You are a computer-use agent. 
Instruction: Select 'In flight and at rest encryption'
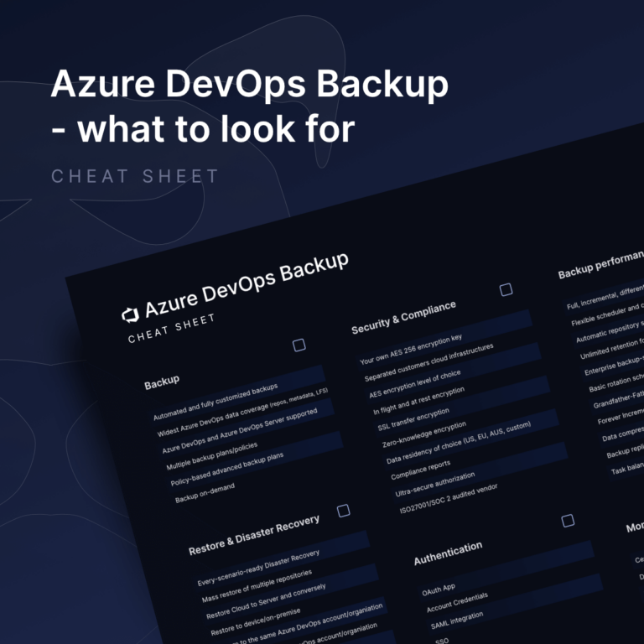(418, 401)
